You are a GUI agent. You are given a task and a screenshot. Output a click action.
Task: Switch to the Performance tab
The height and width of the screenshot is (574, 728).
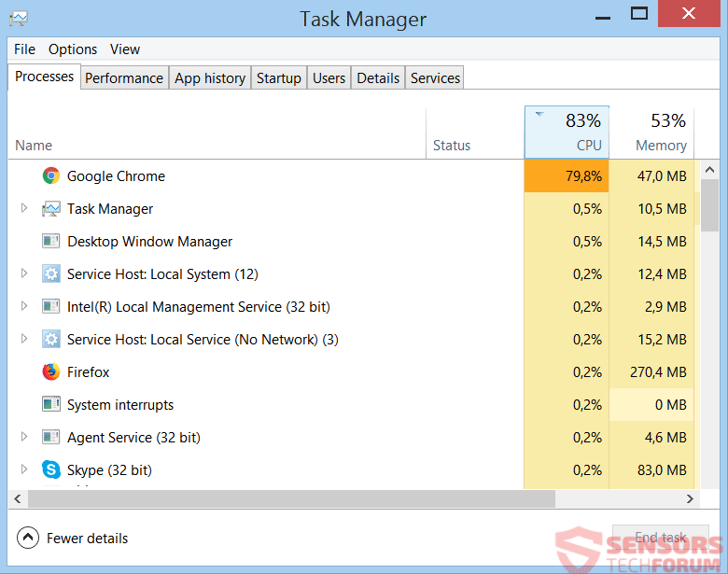(124, 78)
